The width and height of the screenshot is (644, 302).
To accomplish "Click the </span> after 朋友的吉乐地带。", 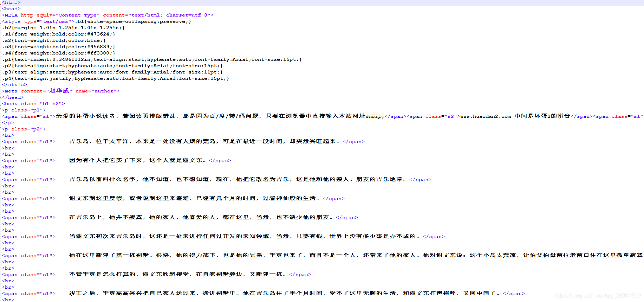I will click(x=421, y=180).
